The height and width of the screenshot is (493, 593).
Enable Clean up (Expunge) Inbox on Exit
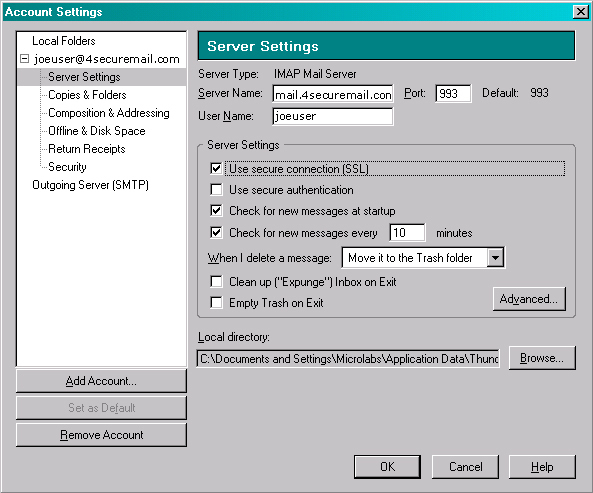216,282
